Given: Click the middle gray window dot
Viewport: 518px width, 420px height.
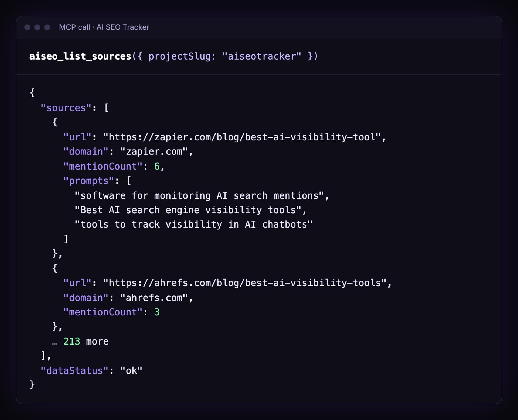Looking at the screenshot, I should click(x=37, y=27).
